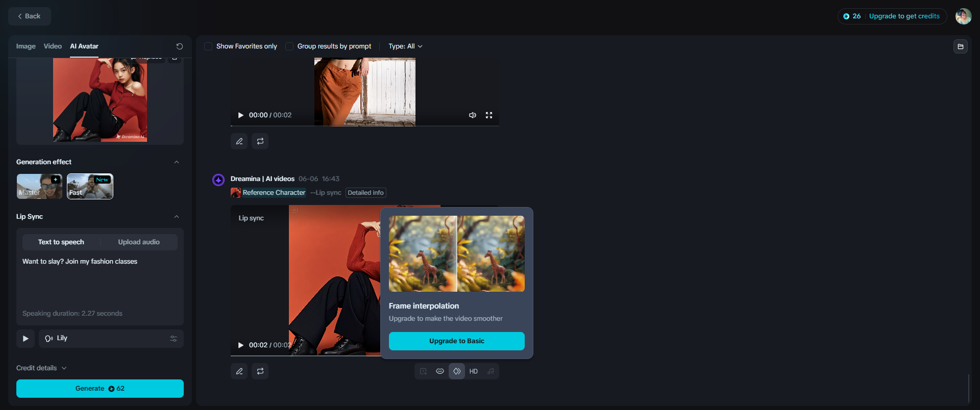Viewport: 980px width, 410px height.
Task: Open the Type: All dropdown
Action: click(x=405, y=46)
